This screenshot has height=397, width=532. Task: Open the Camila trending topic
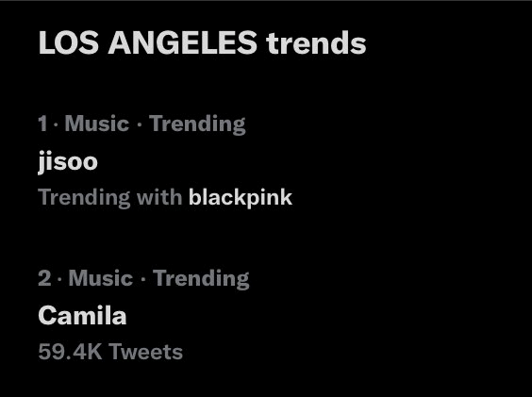tap(82, 316)
